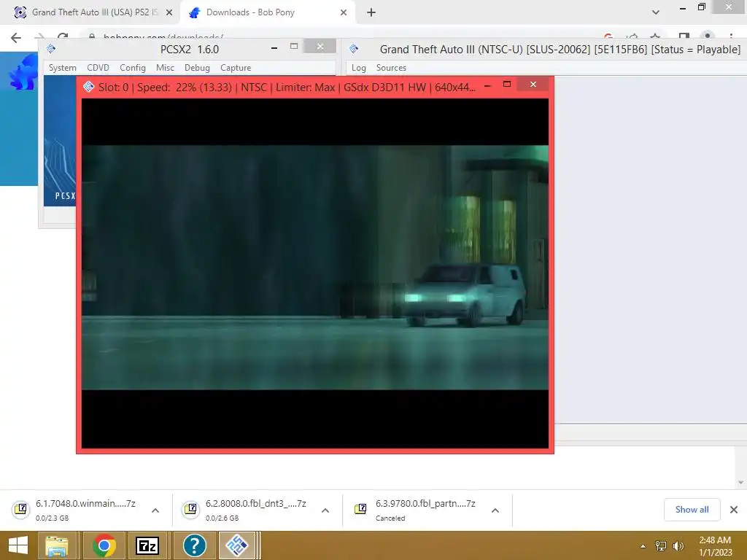Open 7-Zip from taskbar
This screenshot has width=747, height=560.
[147, 545]
